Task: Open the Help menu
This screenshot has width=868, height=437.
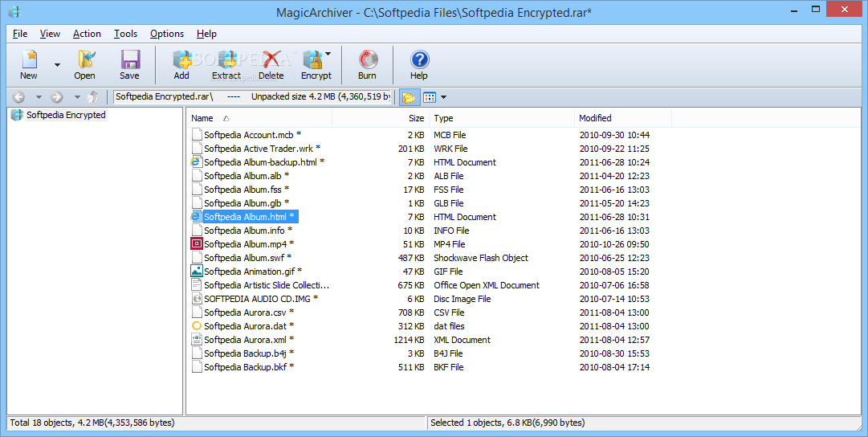Action: point(206,34)
